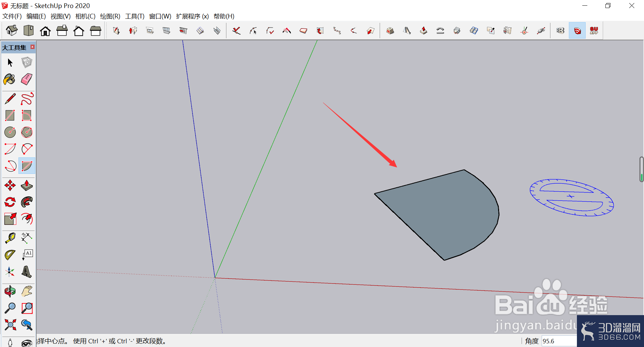Choose the Offset tool
This screenshot has width=644, height=347.
(27, 219)
